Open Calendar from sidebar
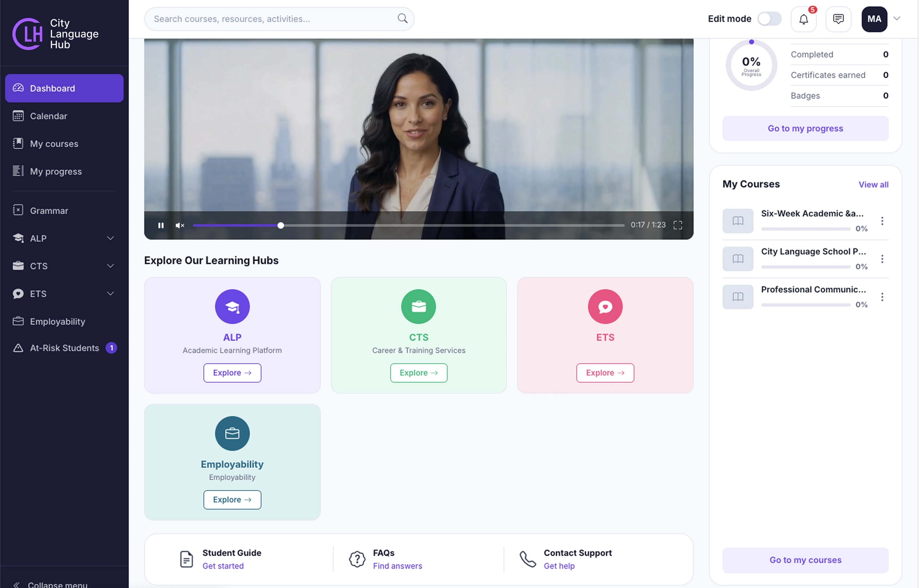Image resolution: width=919 pixels, height=588 pixels. [x=64, y=116]
